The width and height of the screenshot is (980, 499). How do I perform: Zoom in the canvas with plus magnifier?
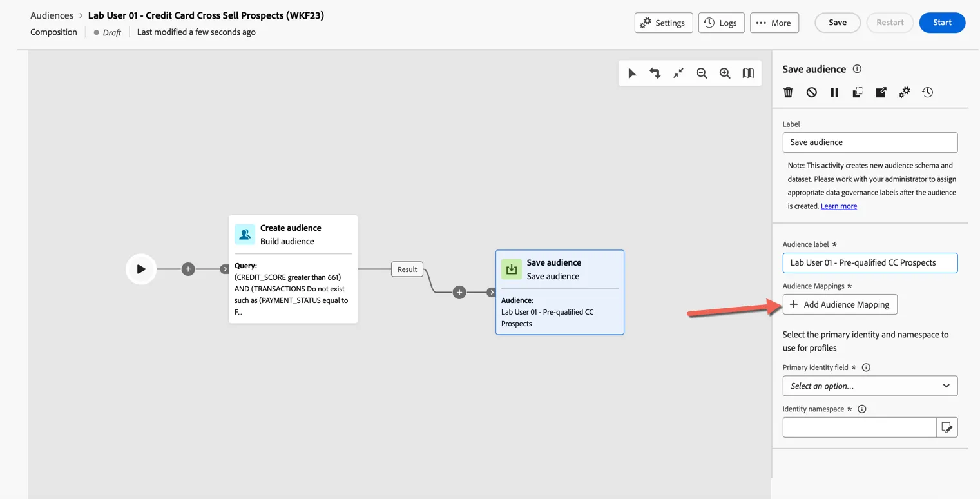tap(725, 73)
